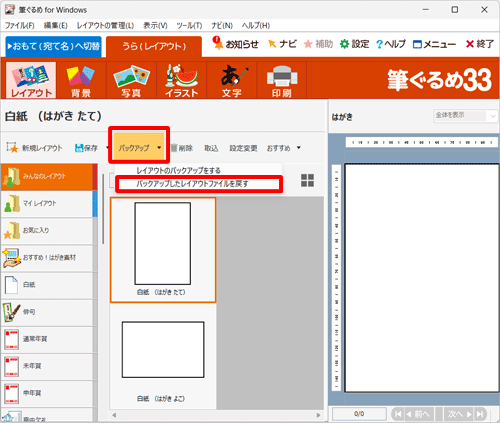Select the 写真 photo tool icon

click(x=131, y=81)
